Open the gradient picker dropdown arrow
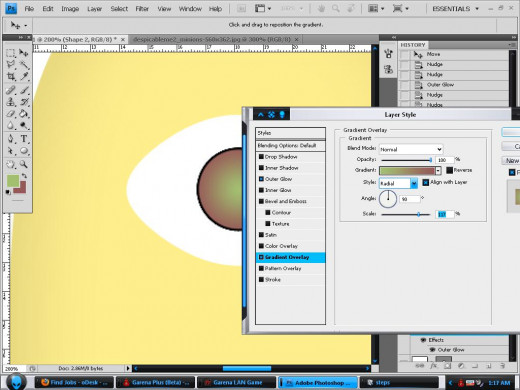Image resolution: width=520 pixels, height=390 pixels. coord(438,171)
